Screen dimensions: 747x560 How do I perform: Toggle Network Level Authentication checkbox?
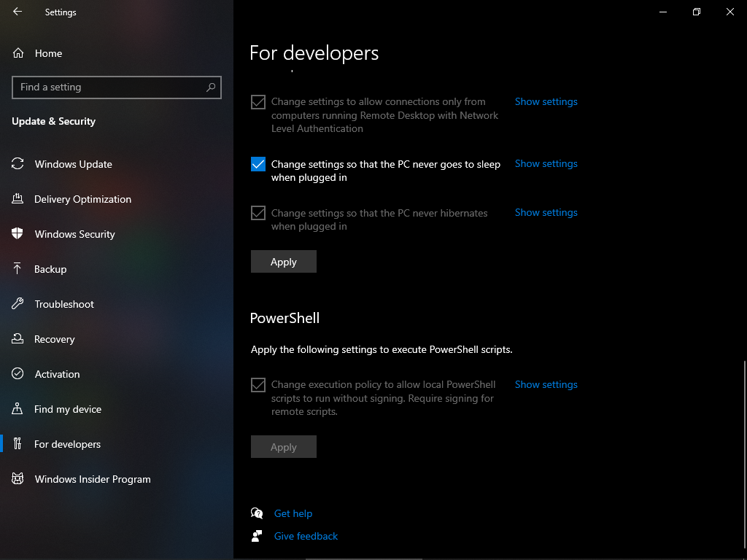(258, 102)
